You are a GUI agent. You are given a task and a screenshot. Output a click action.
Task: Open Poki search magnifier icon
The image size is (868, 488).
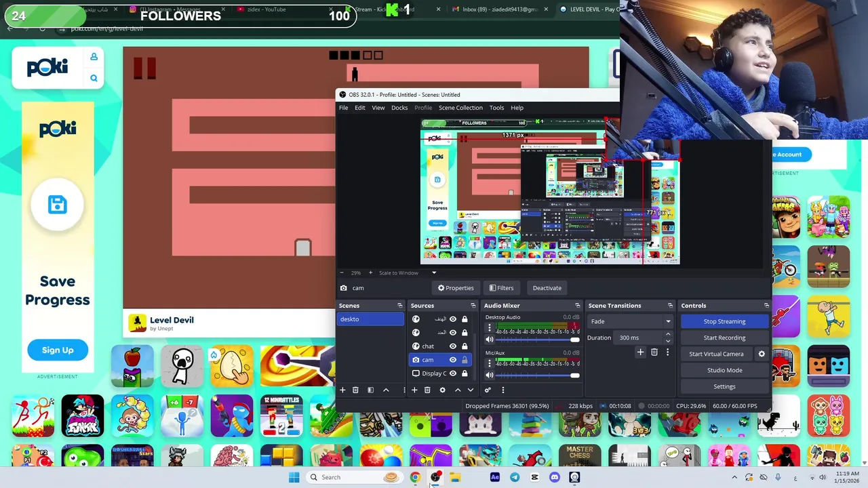point(94,78)
